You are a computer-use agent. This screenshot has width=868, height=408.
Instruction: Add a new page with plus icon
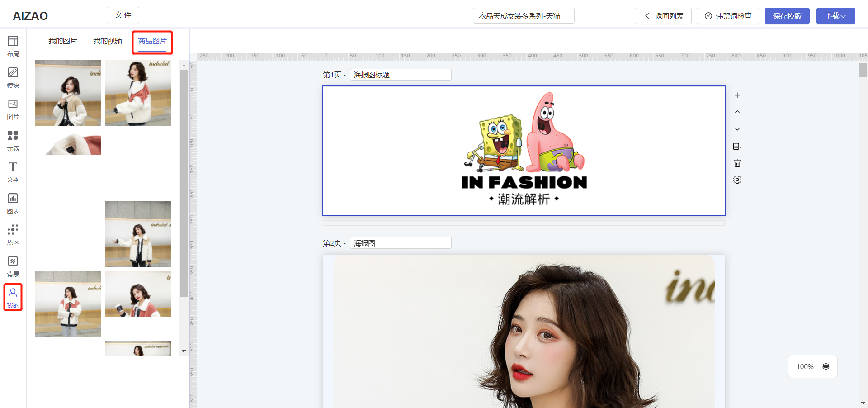coord(737,95)
